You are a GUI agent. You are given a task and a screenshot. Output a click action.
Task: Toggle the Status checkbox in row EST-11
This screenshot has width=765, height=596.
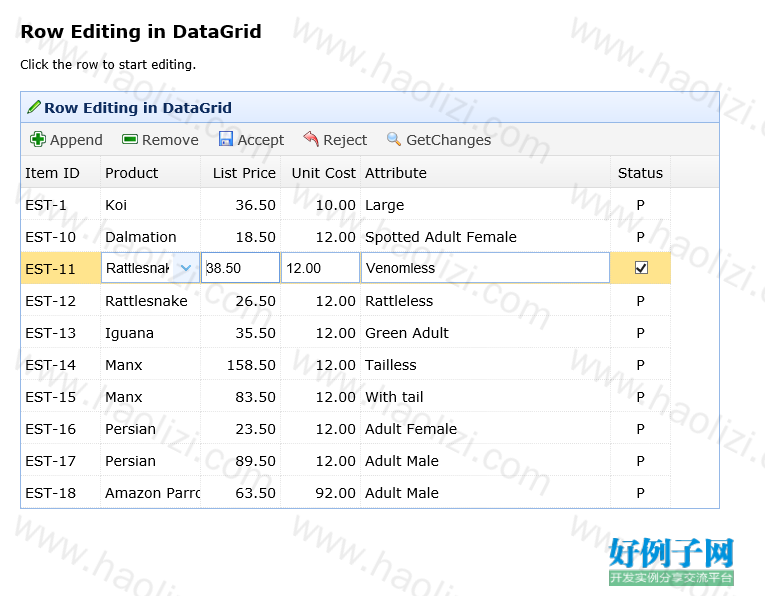[641, 268]
